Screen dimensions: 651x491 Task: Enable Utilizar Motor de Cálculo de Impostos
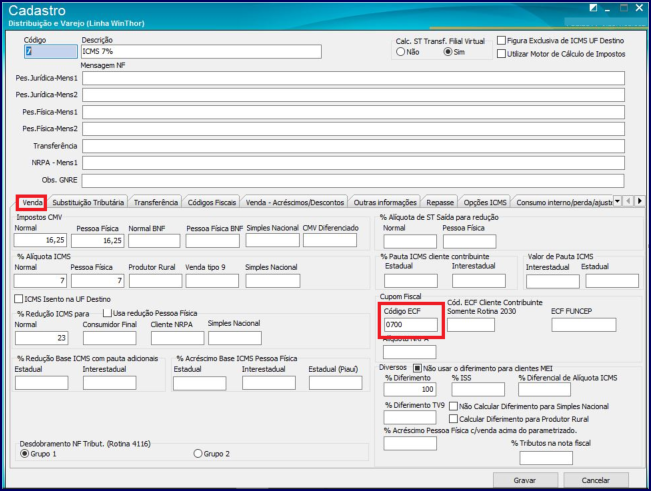point(502,54)
